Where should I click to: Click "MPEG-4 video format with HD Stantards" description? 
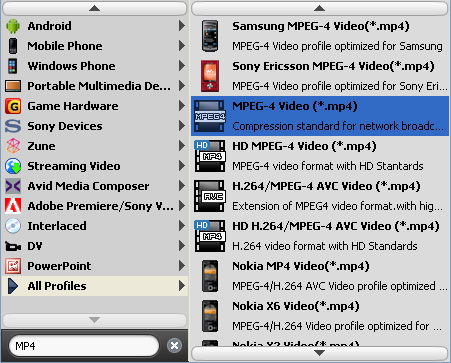click(328, 166)
